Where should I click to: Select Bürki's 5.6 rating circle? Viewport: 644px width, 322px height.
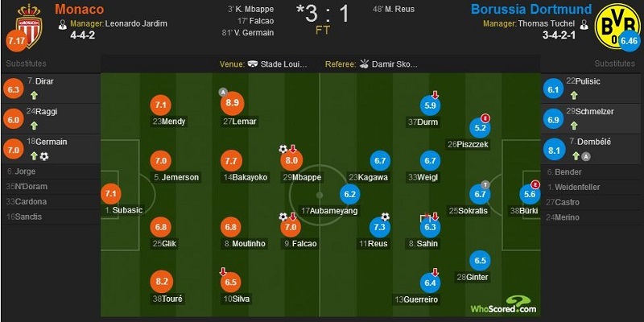tap(530, 195)
